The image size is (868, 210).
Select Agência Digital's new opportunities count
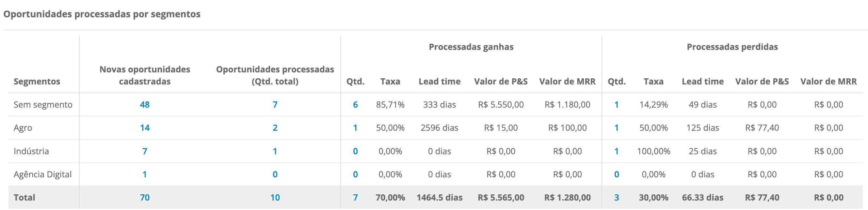click(x=145, y=174)
